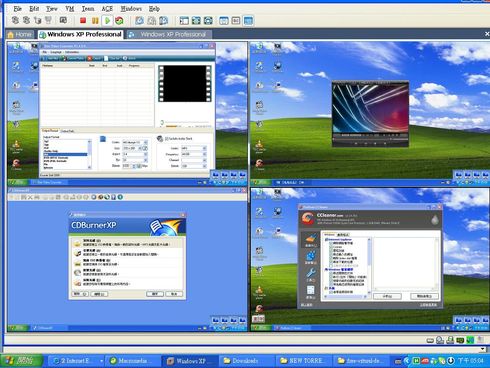Select the Registry icon in CCleaner sidebar
Screen dimensions: 490x368
(x=311, y=257)
